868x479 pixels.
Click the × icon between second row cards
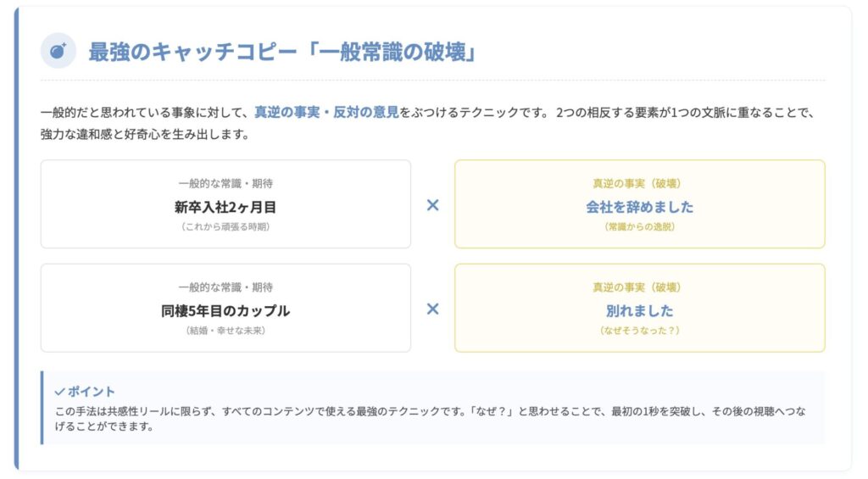(432, 309)
